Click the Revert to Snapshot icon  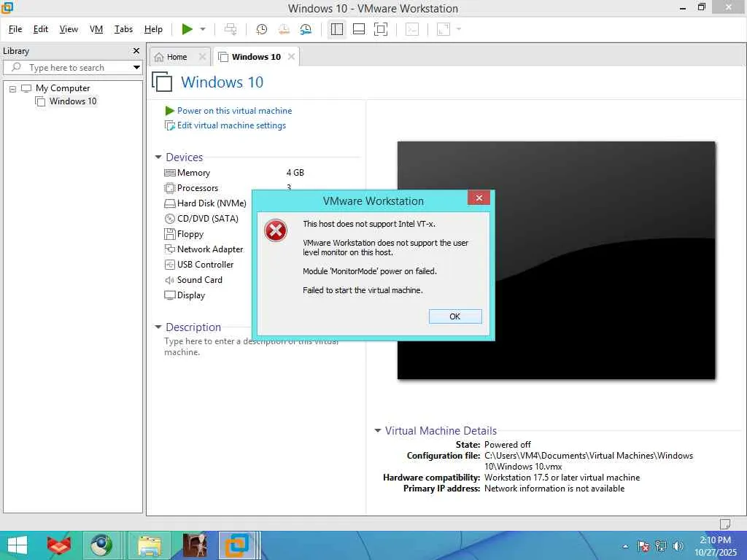(x=284, y=29)
